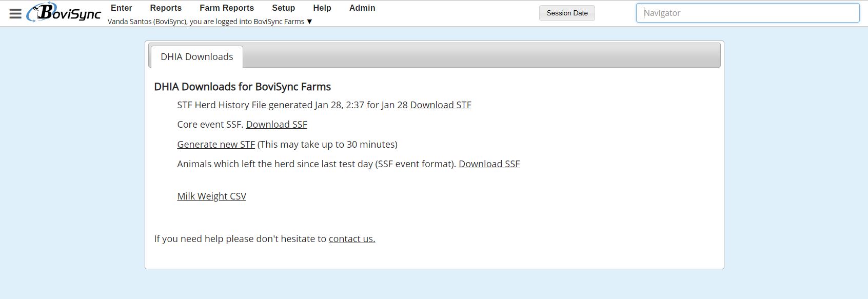Click the contact us link
This screenshot has width=868, height=299.
[x=352, y=239]
